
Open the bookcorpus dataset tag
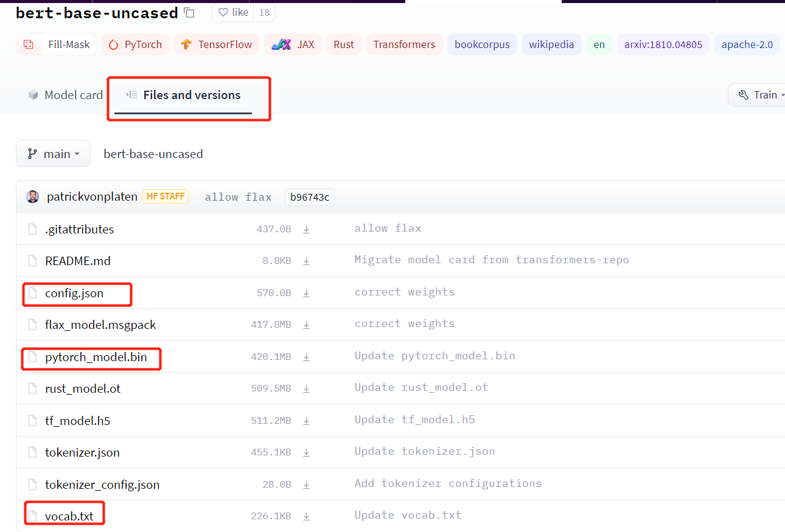(x=482, y=44)
